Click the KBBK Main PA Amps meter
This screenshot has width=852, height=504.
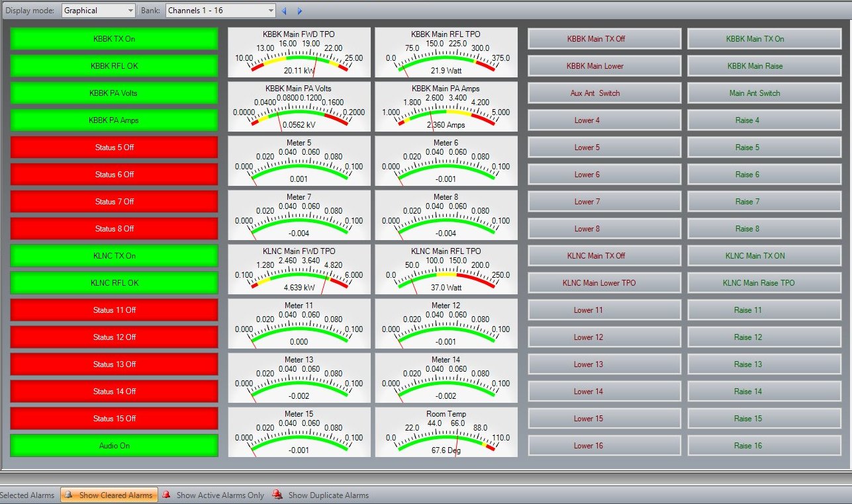click(446, 107)
